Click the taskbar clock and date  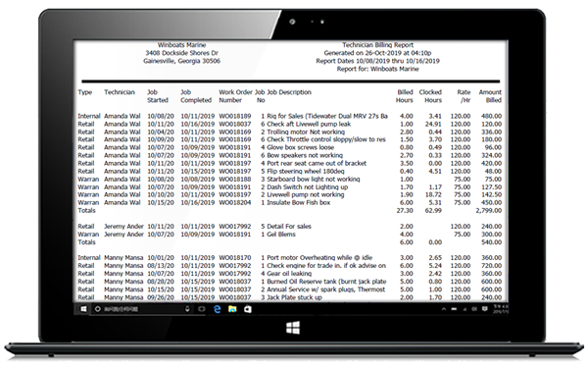(x=501, y=309)
